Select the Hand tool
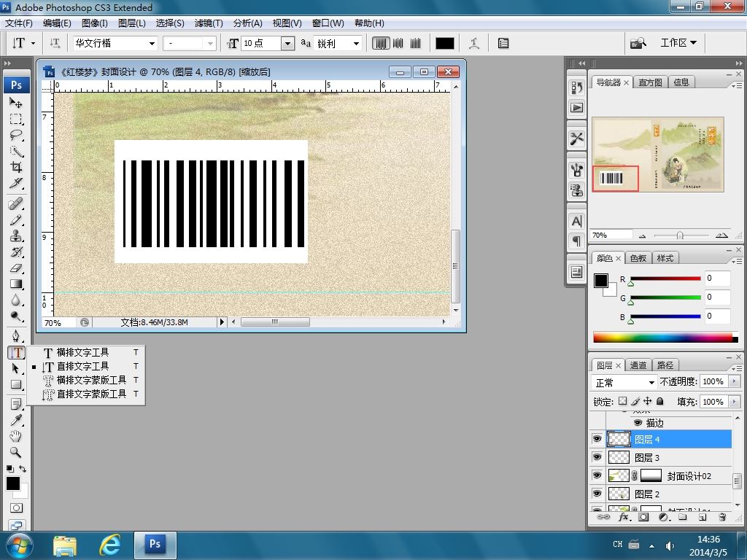Screen dimensions: 747x560 pyautogui.click(x=16, y=436)
